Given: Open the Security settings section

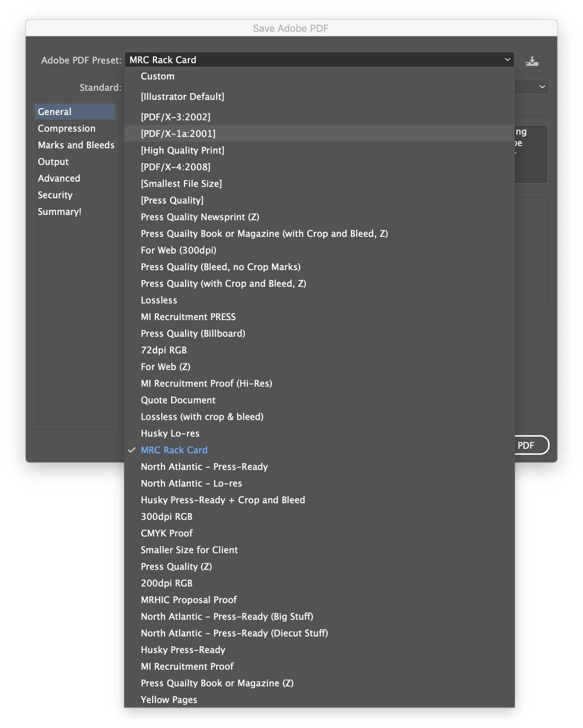Looking at the screenshot, I should (75, 195).
